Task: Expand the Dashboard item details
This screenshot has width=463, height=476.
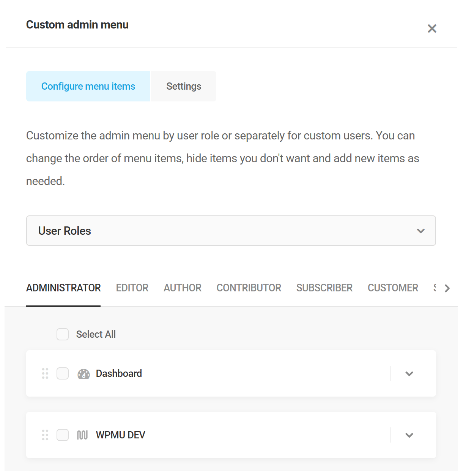Action: point(409,373)
